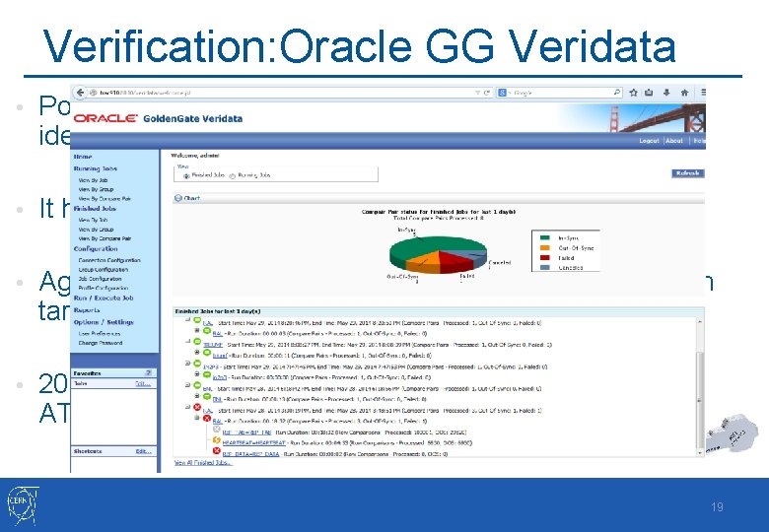Click the Google search engine icon

click(502, 93)
